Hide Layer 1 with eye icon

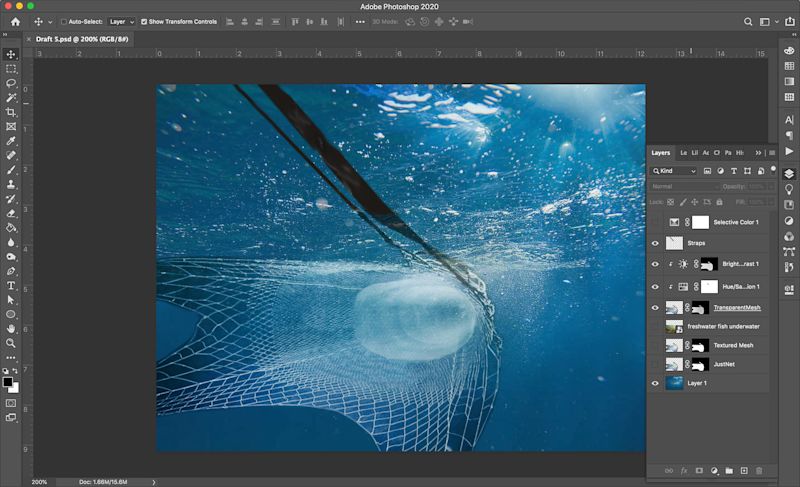pos(656,383)
